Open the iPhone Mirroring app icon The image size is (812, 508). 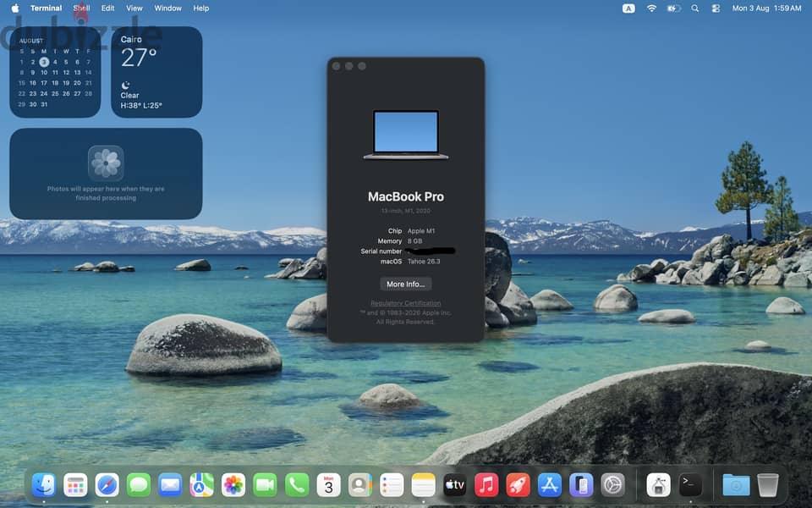point(581,485)
